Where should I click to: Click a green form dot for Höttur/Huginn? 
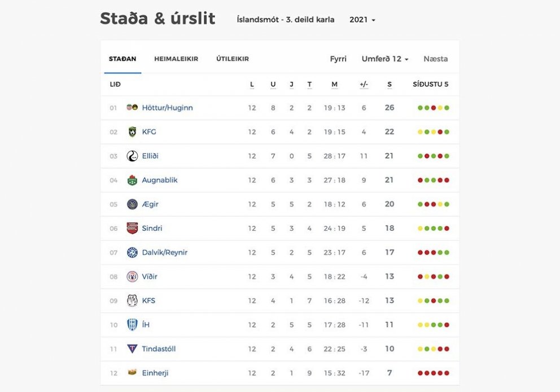click(421, 108)
